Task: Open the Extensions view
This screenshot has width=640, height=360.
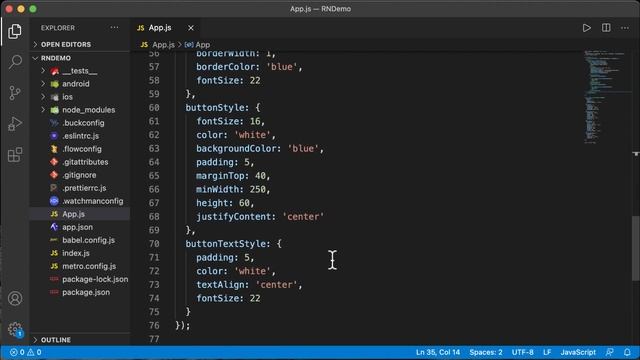Action: [x=15, y=155]
